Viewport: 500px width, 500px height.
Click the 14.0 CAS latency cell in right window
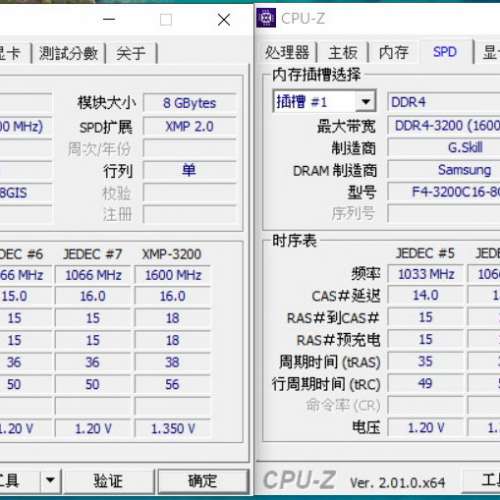[426, 295]
